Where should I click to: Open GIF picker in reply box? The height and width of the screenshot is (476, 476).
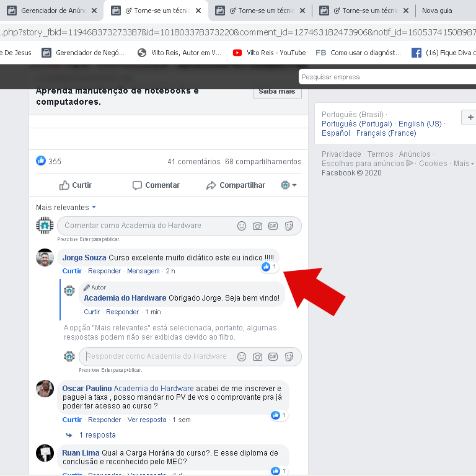point(273,357)
